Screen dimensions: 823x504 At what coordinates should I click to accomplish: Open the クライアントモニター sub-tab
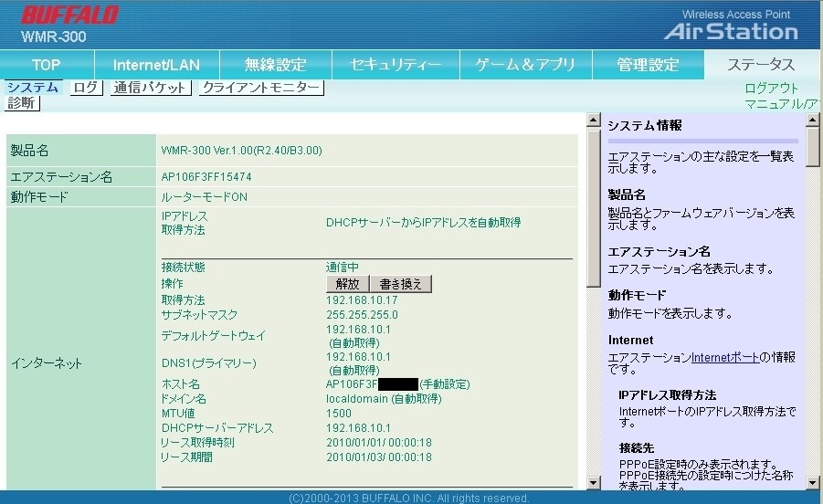(261, 88)
